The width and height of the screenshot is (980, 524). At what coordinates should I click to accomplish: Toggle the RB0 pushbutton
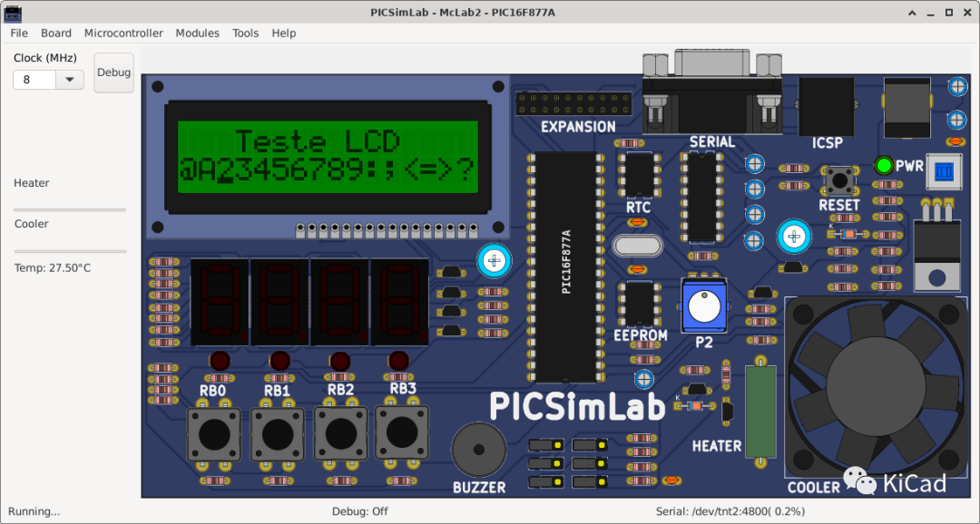pyautogui.click(x=214, y=433)
